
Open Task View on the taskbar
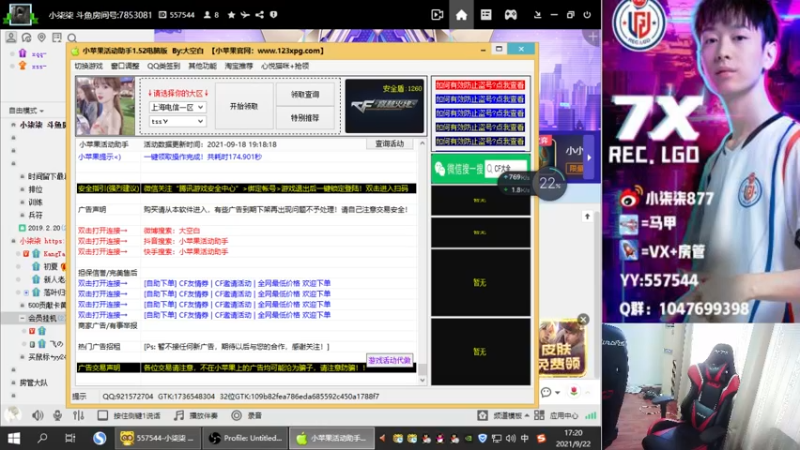(x=70, y=438)
